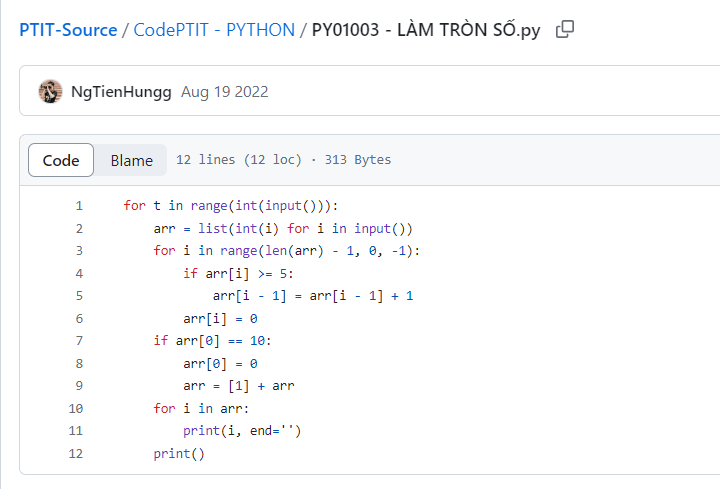Select line number 1 in the gutter

click(x=79, y=206)
